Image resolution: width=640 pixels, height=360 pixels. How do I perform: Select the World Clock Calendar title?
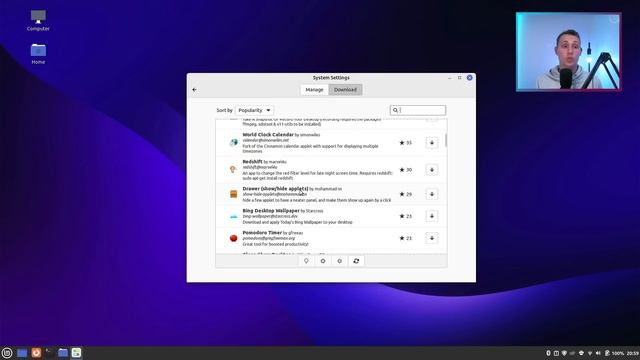tap(268, 135)
